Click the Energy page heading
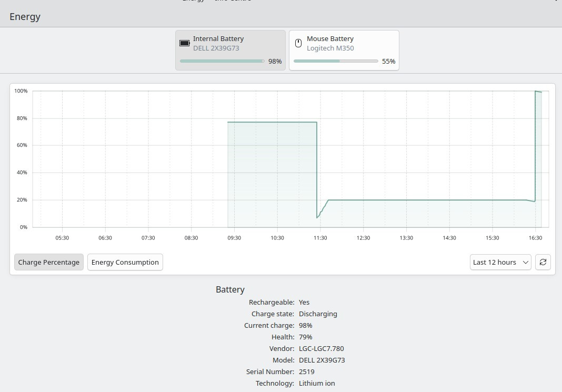 tap(25, 16)
